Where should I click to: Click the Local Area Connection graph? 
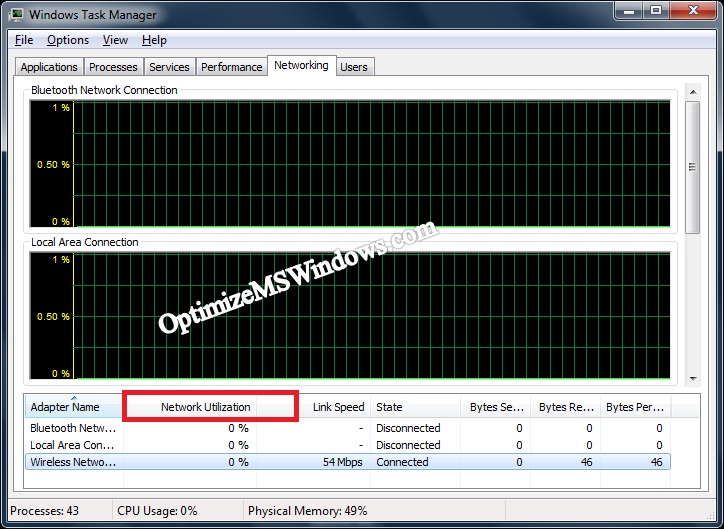click(350, 316)
